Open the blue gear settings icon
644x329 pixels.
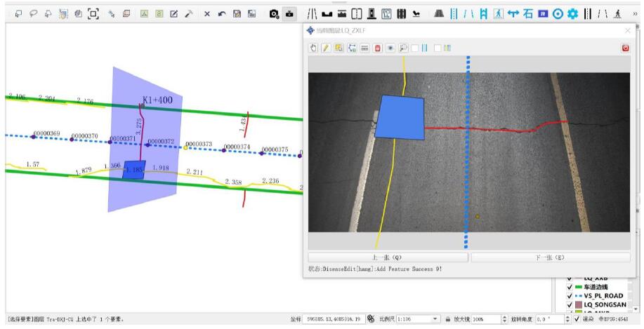(x=572, y=14)
